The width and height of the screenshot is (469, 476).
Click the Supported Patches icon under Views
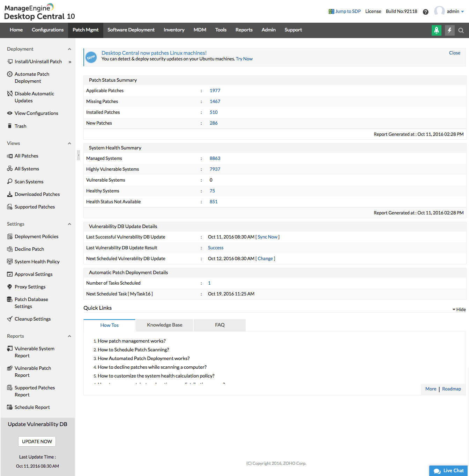tap(10, 207)
